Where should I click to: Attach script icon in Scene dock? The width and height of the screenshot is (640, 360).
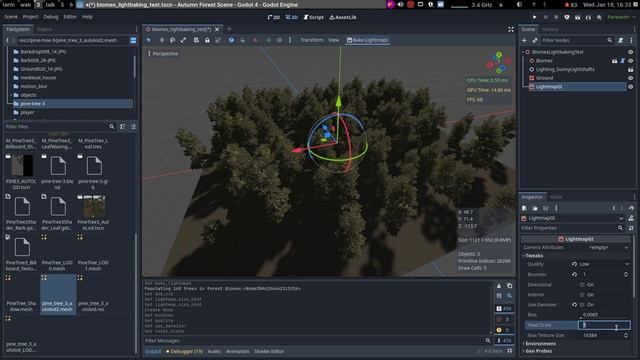pyautogui.click(x=621, y=40)
